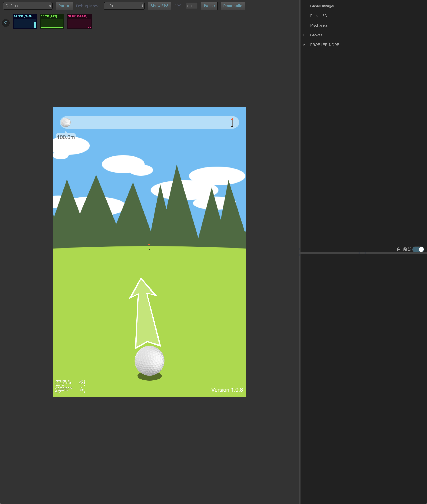This screenshot has height=504, width=427.
Task: Click the Default viewport dropdown
Action: coord(27,5)
